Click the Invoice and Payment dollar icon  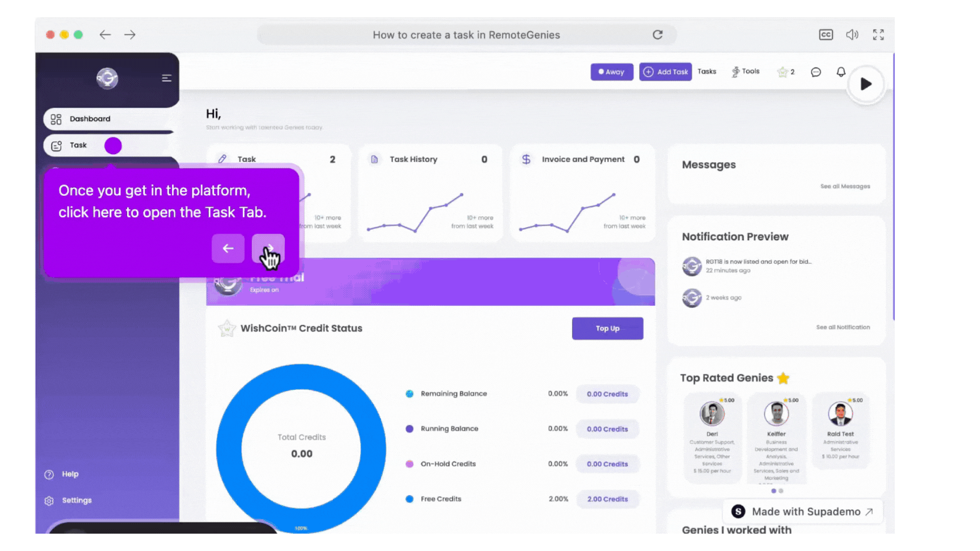[526, 159]
